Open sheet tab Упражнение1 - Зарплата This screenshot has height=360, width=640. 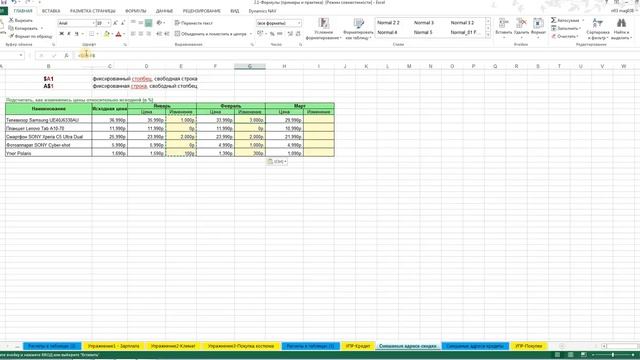(113, 346)
